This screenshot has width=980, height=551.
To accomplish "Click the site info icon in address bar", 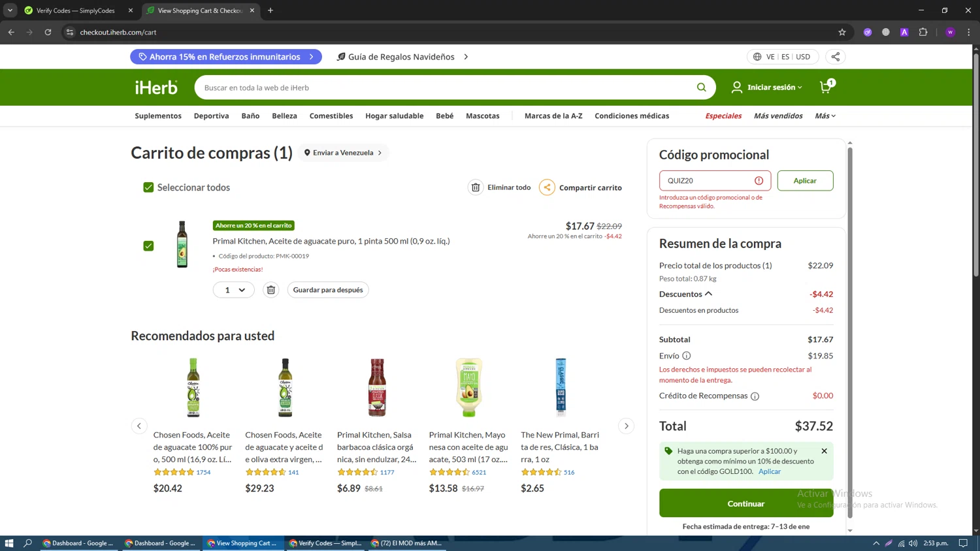I will (x=70, y=32).
